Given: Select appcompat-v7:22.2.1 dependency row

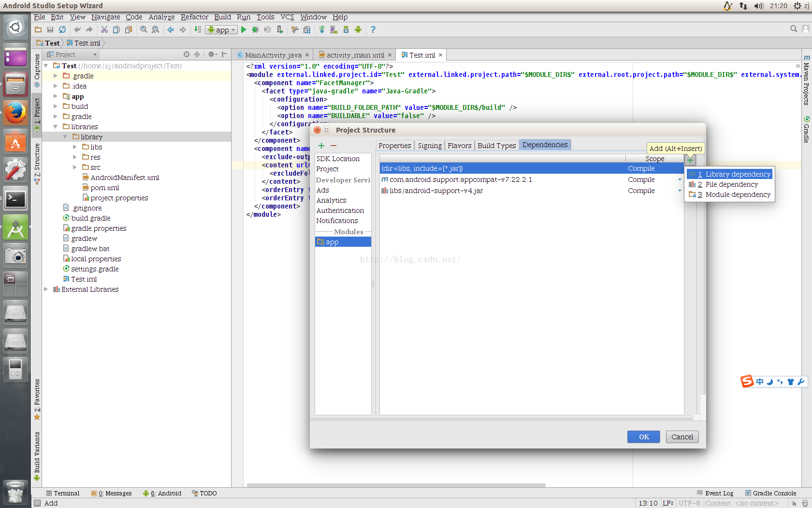Looking at the screenshot, I should (532, 179).
